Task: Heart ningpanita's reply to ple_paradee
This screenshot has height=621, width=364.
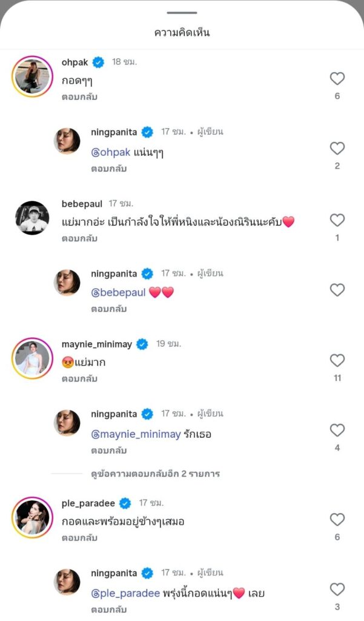Action: (337, 589)
